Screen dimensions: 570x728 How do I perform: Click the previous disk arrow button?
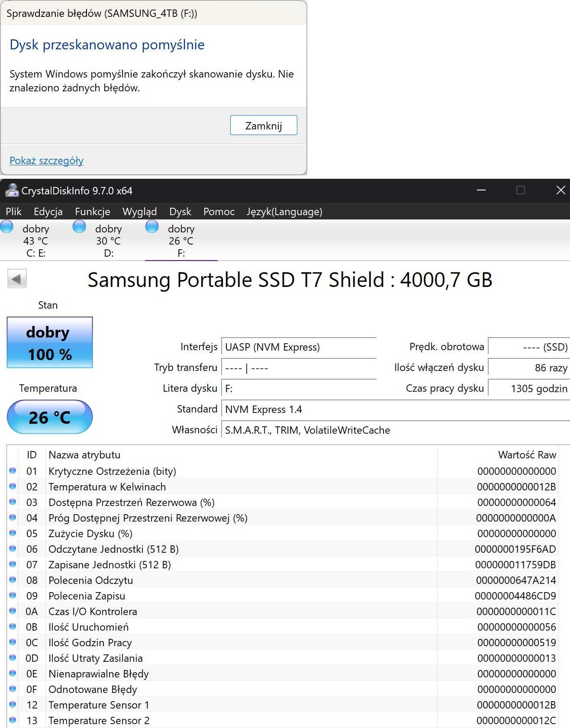(17, 279)
